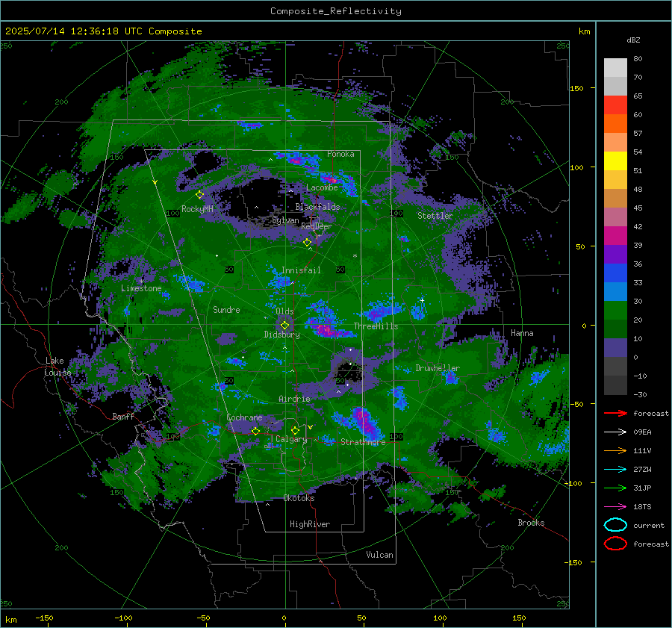Click the Banff town label

tap(123, 416)
